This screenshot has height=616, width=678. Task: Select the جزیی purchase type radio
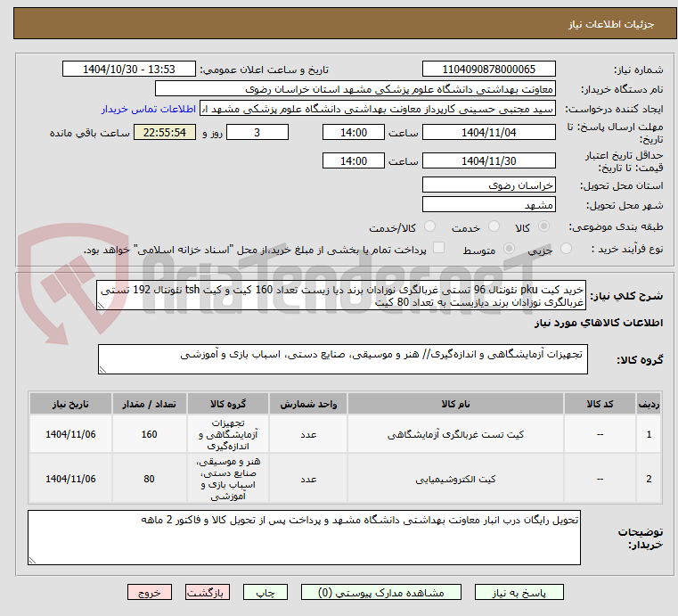coord(566,249)
